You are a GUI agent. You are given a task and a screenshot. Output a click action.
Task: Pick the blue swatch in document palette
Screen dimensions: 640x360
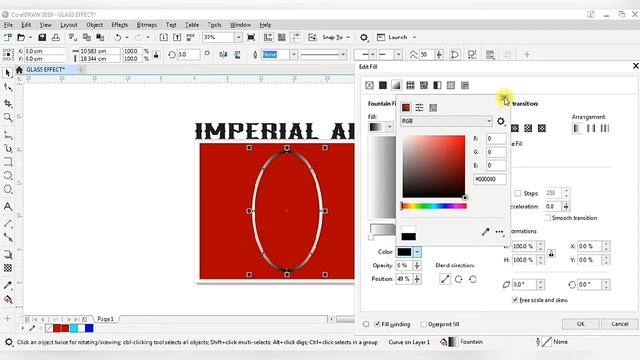89,328
